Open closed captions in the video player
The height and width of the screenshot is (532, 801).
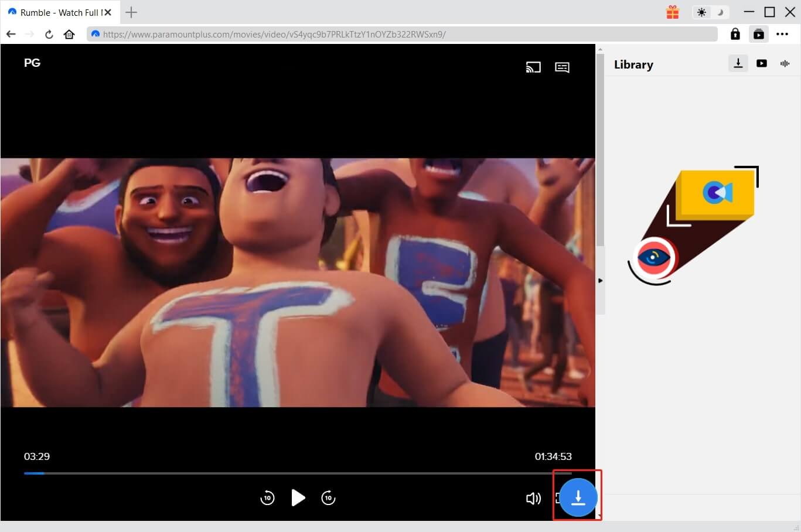click(x=562, y=67)
